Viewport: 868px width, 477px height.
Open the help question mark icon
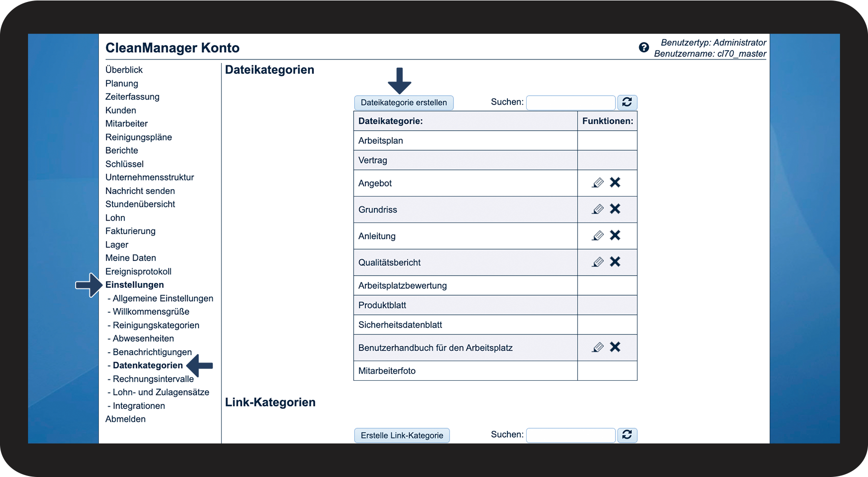point(644,47)
